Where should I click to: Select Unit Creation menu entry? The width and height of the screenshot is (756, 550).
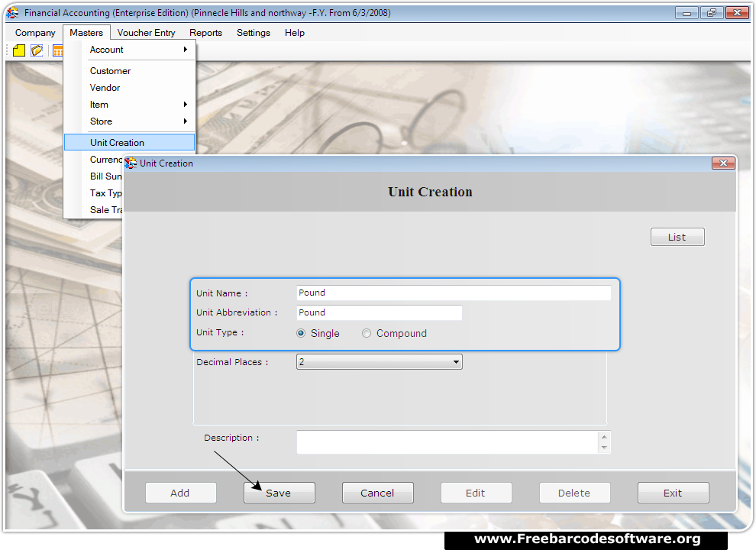point(129,142)
